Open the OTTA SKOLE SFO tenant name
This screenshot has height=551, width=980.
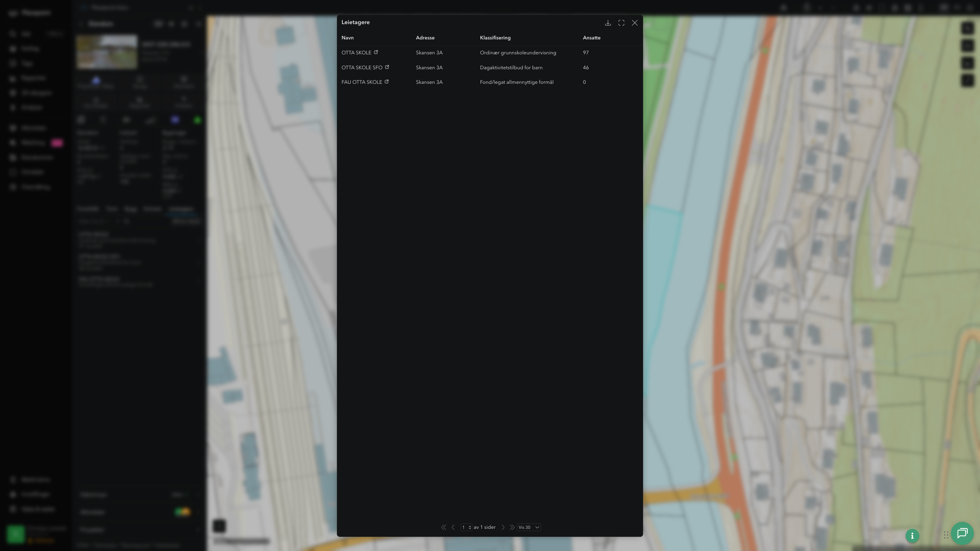click(362, 68)
